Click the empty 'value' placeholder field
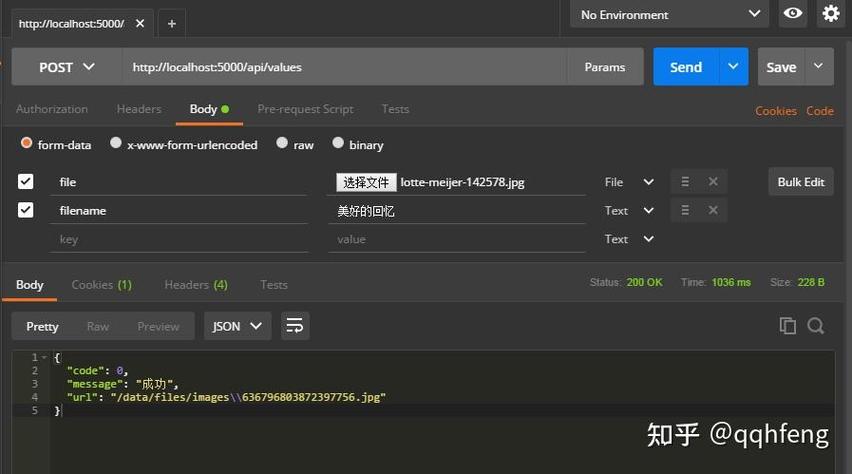The width and height of the screenshot is (852, 474). [456, 239]
